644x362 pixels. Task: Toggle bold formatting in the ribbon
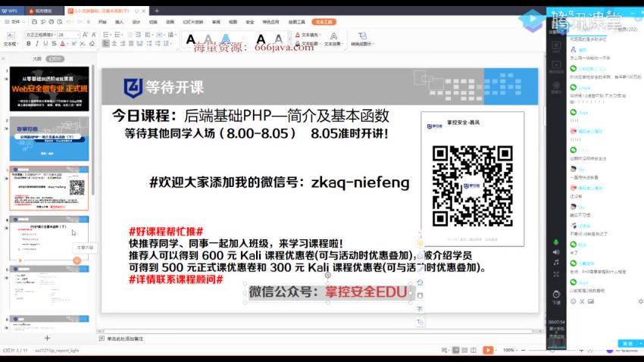pos(28,45)
